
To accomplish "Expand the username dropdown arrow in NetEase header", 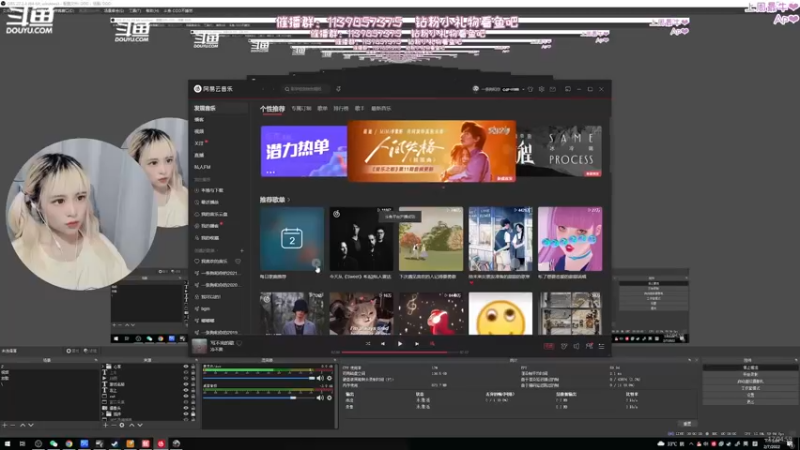I will (x=523, y=89).
